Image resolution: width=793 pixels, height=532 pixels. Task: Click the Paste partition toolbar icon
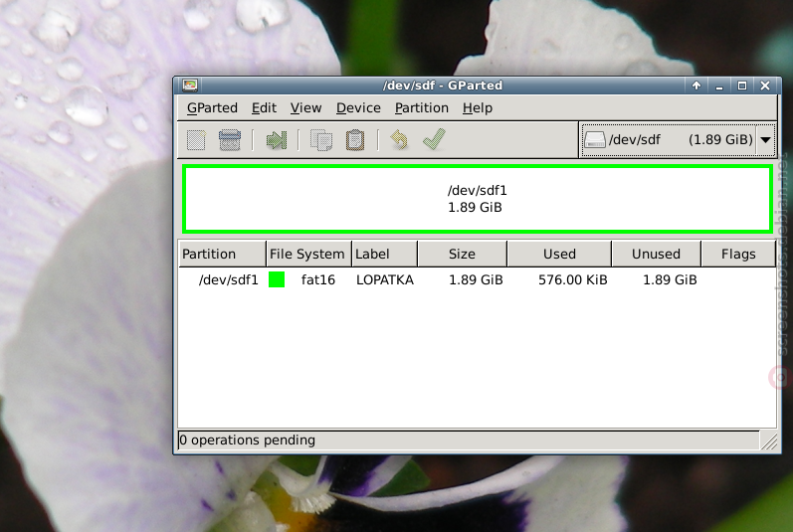pyautogui.click(x=355, y=140)
